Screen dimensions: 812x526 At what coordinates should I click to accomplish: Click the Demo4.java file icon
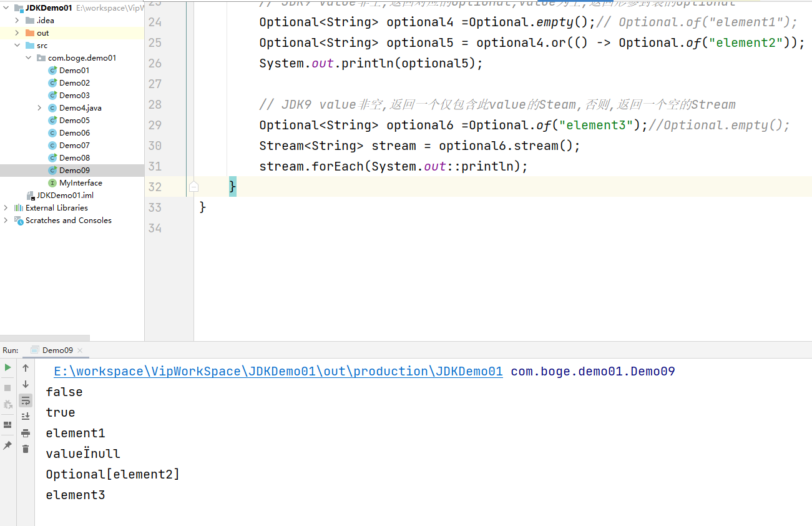coord(52,107)
